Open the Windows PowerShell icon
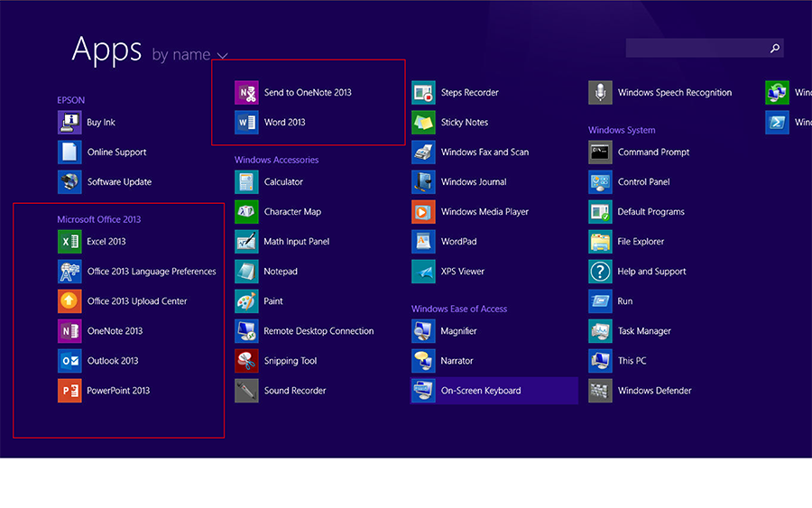Image resolution: width=812 pixels, height=508 pixels. point(778,122)
